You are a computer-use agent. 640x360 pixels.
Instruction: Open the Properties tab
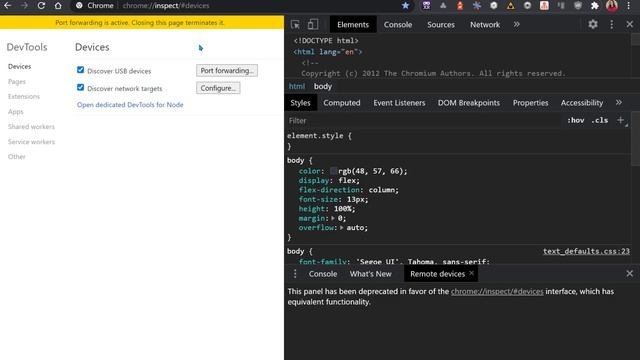pos(530,103)
